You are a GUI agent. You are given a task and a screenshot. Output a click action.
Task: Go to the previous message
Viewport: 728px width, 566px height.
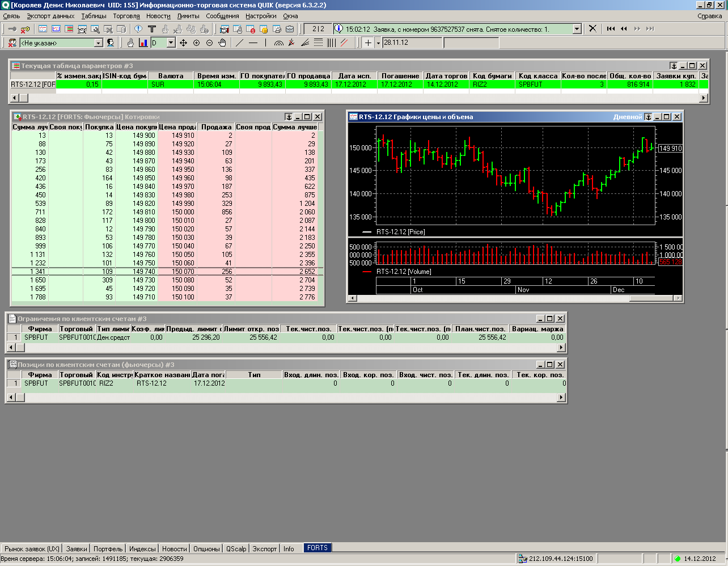click(x=624, y=28)
